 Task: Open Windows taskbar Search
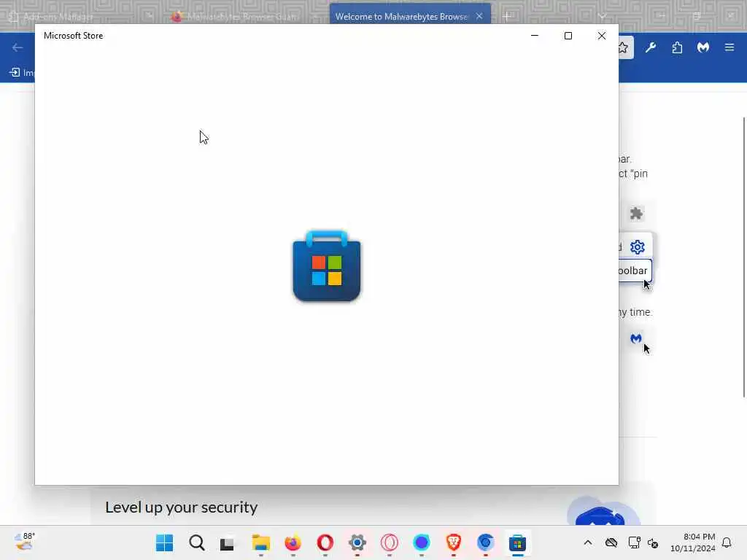click(197, 542)
